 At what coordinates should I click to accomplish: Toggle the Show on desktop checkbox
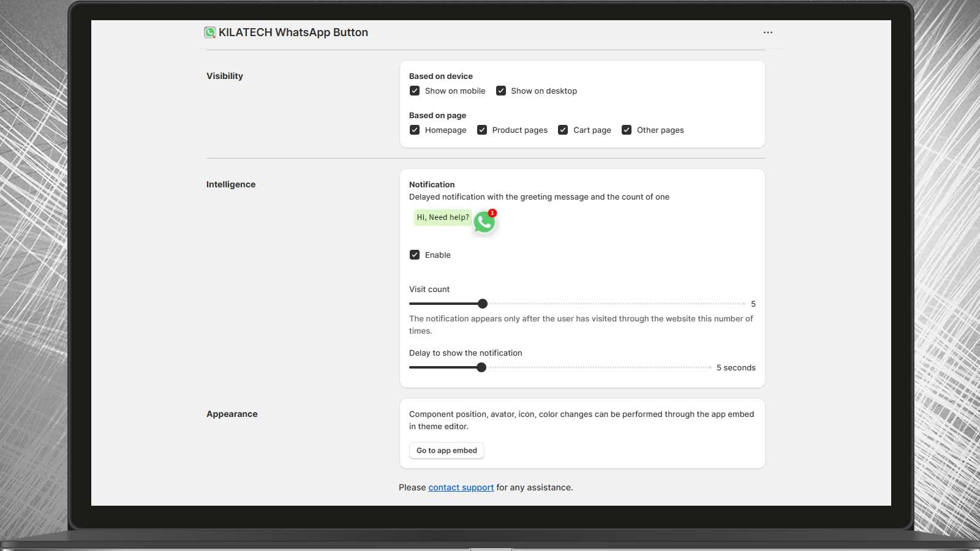[501, 91]
